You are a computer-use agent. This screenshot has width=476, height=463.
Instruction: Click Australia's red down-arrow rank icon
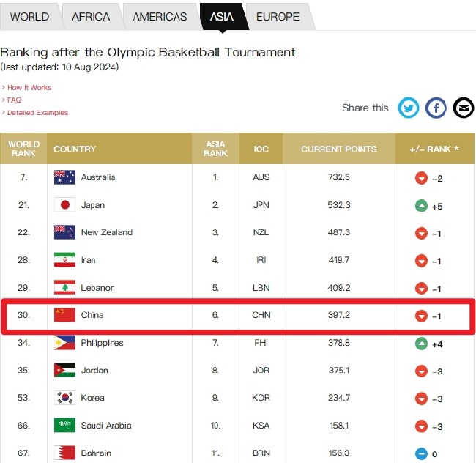coord(422,178)
